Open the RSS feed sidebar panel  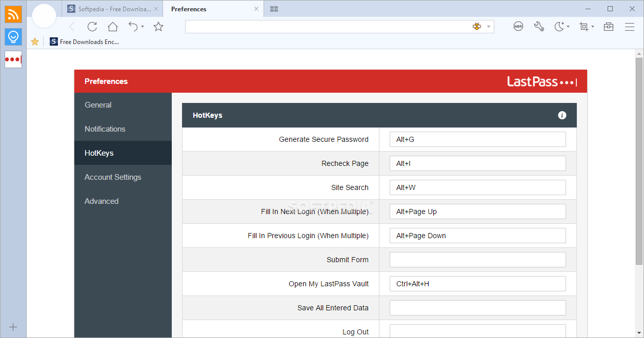pos(13,14)
